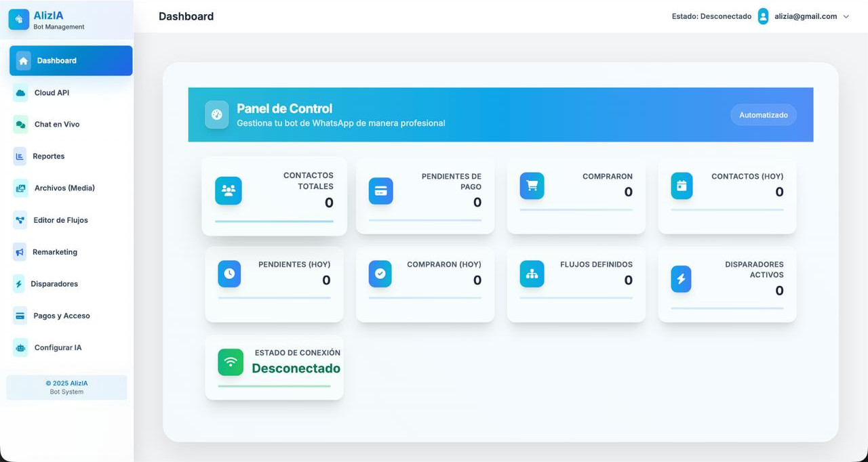Click the green wifi connection status icon
Screen dimensions: 868x462
(x=231, y=362)
